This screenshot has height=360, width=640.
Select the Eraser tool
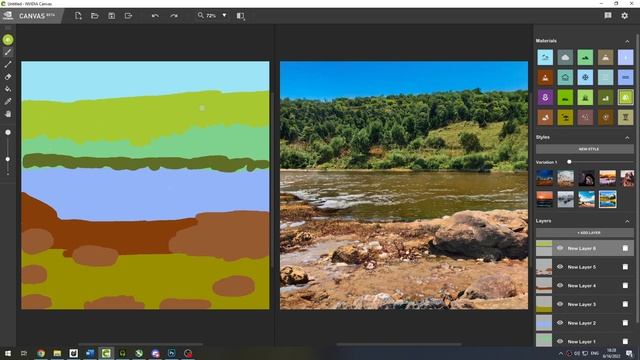point(8,77)
